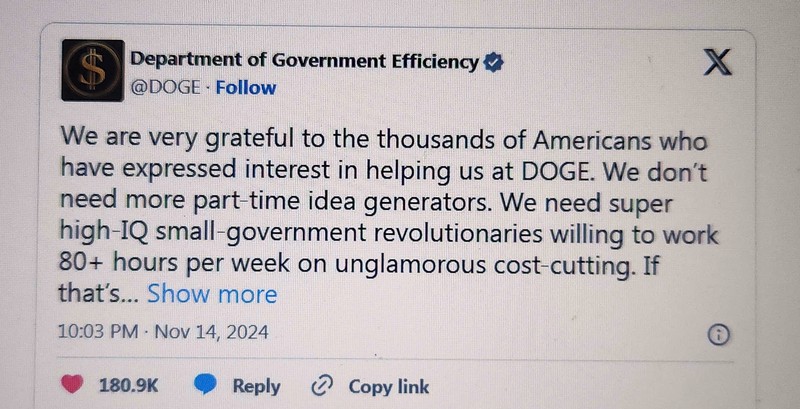Click the chain link copy icon
This screenshot has height=409, width=800.
click(x=322, y=386)
